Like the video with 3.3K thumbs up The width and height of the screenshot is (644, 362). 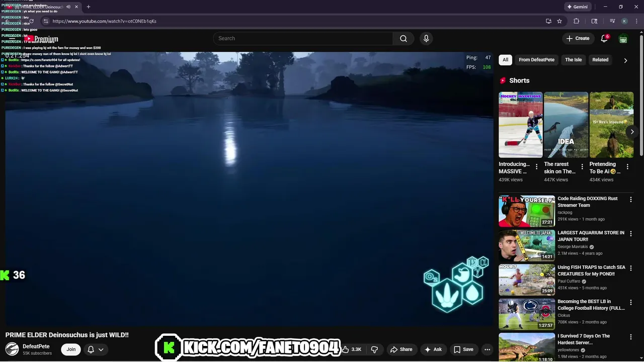pos(352,349)
